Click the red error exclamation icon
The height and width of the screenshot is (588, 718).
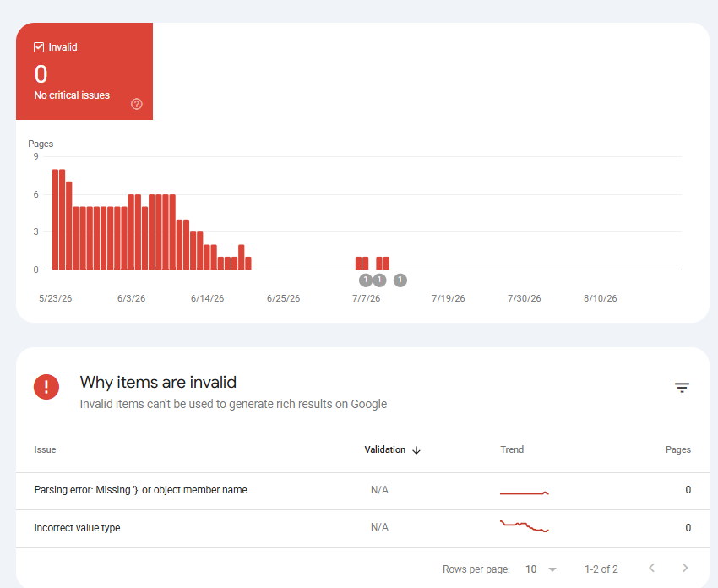pos(46,387)
